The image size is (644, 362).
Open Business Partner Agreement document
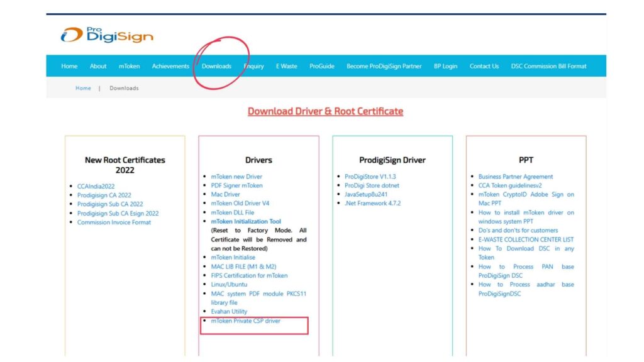[x=516, y=177]
